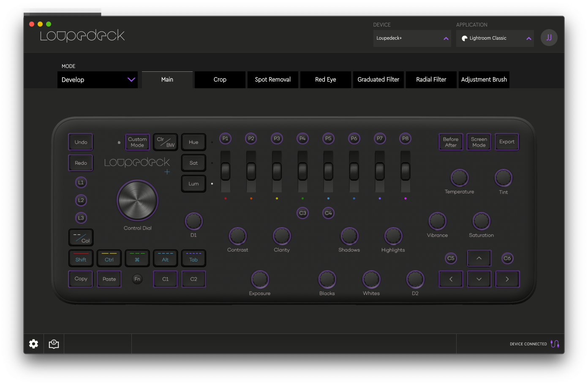Click the up arrow key
588x385 pixels.
pos(479,258)
